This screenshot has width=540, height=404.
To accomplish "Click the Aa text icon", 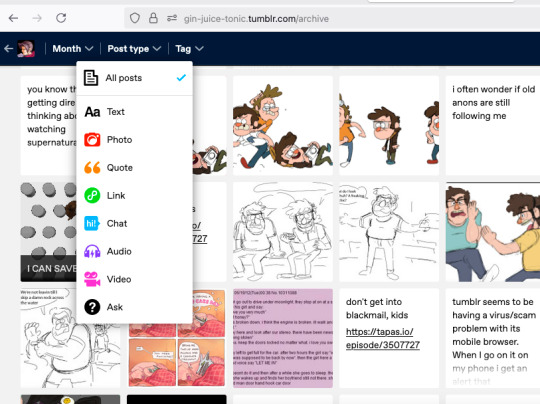I will tap(92, 112).
